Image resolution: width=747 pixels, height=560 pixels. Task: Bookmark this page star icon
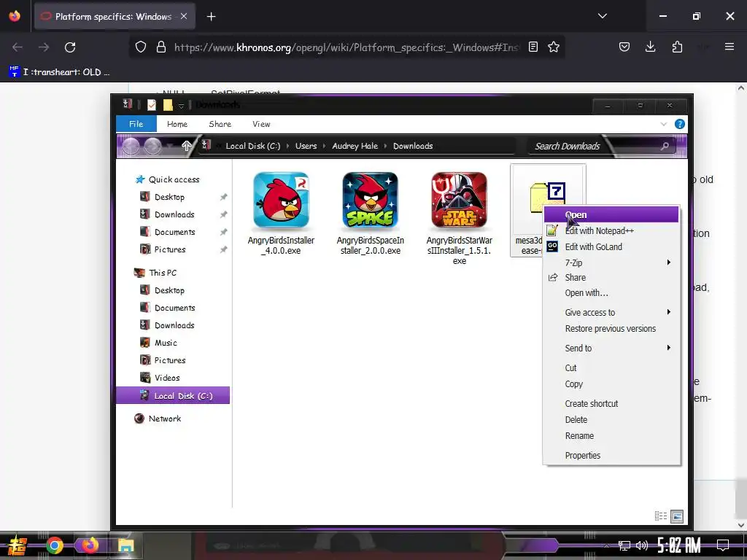[554, 47]
